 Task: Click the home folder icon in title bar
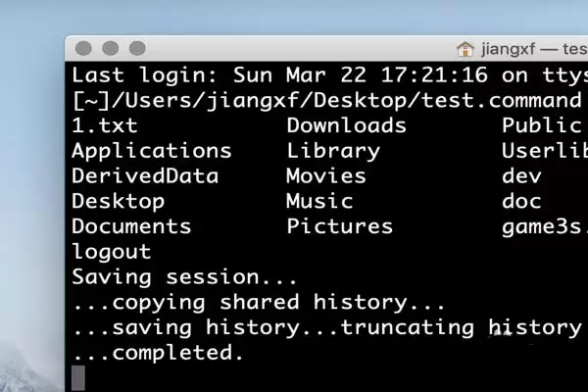click(x=465, y=48)
